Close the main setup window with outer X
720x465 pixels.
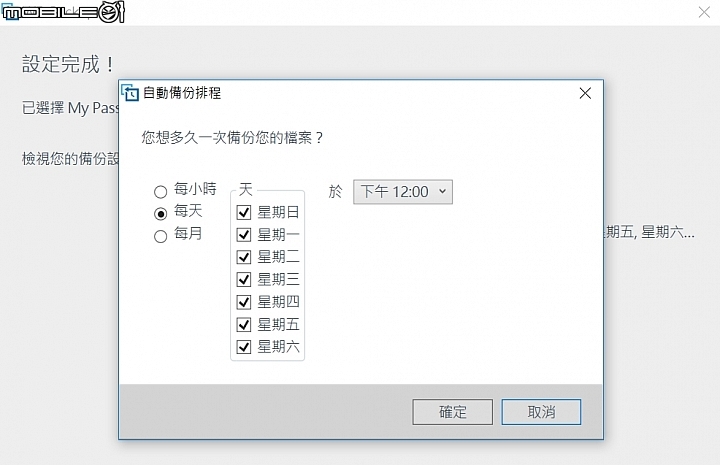point(704,12)
